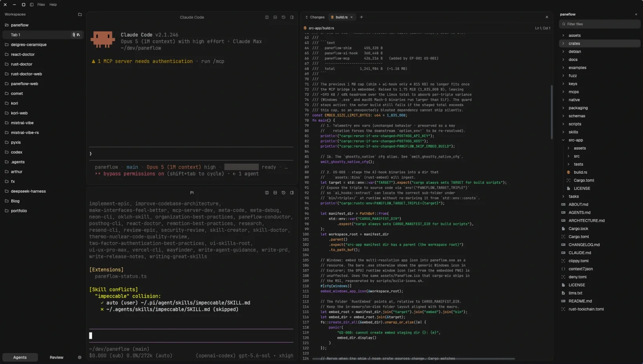Click the editor horizontal scrollbar

pyautogui.click(x=413, y=359)
